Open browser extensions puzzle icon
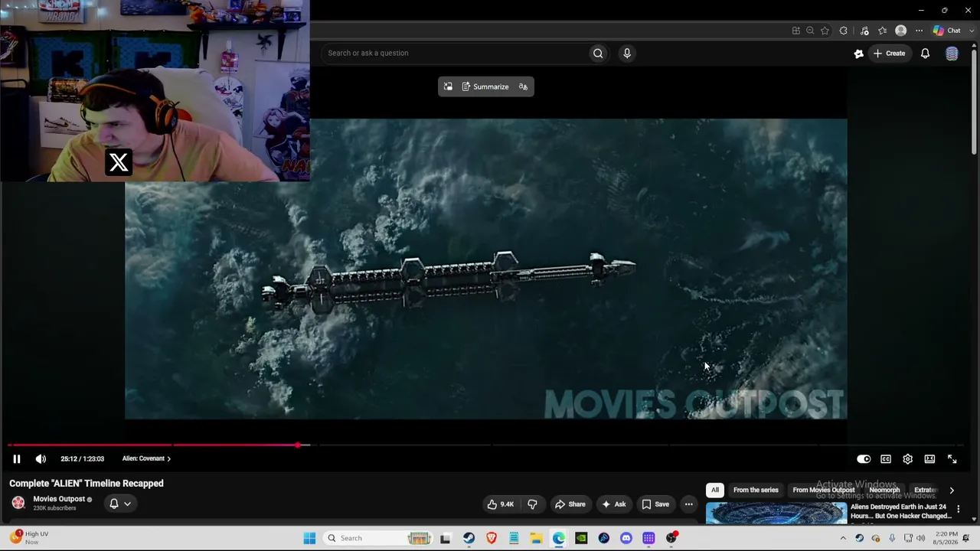 tap(843, 31)
